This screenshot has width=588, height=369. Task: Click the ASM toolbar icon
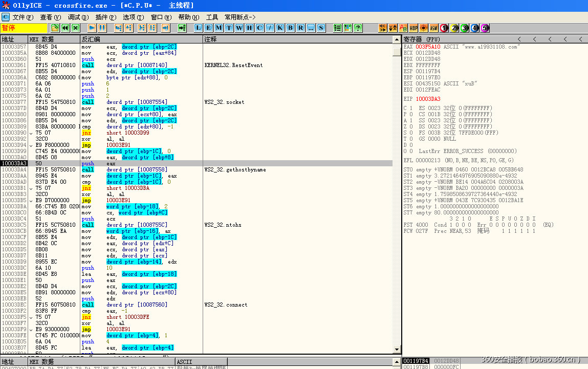click(x=433, y=28)
